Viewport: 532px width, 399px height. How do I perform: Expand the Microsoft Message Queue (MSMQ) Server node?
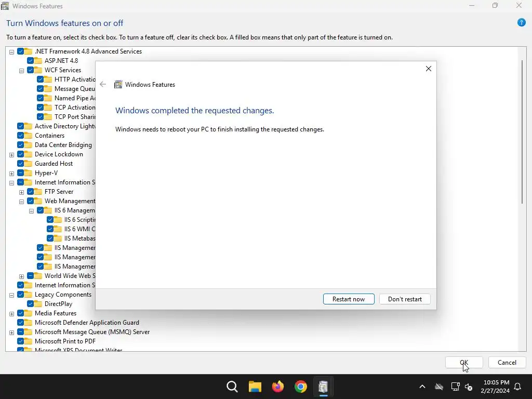[x=11, y=332]
